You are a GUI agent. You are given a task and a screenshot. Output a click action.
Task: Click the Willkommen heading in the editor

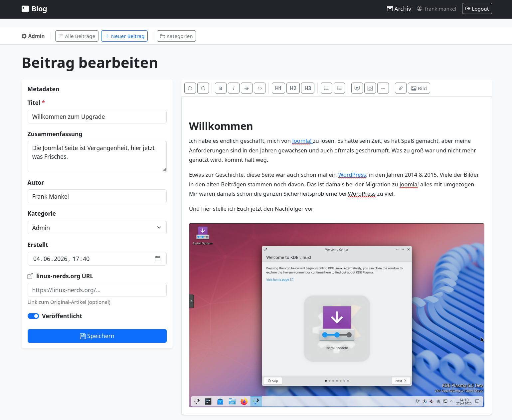coord(221,126)
